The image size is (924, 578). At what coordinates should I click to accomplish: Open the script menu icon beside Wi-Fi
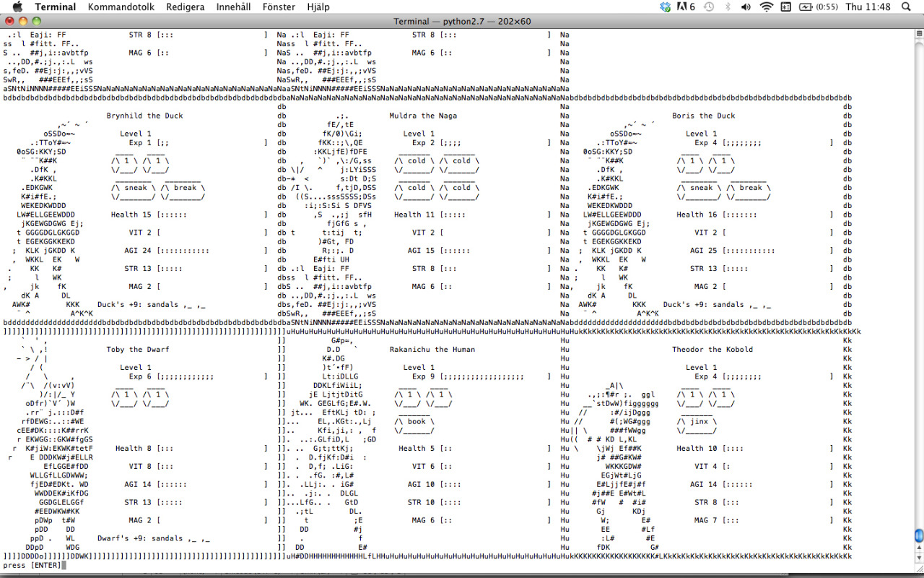point(786,7)
